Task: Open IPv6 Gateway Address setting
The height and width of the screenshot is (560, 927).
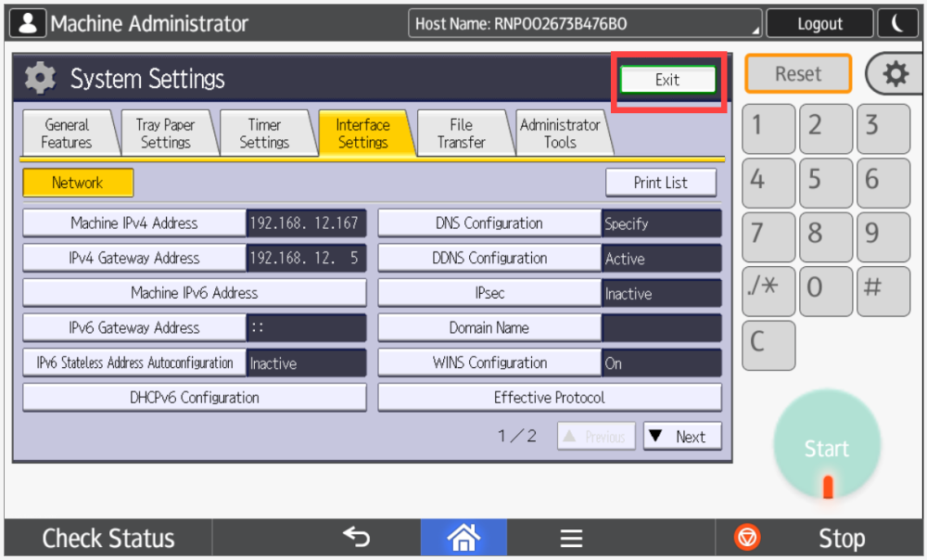Action: [134, 327]
